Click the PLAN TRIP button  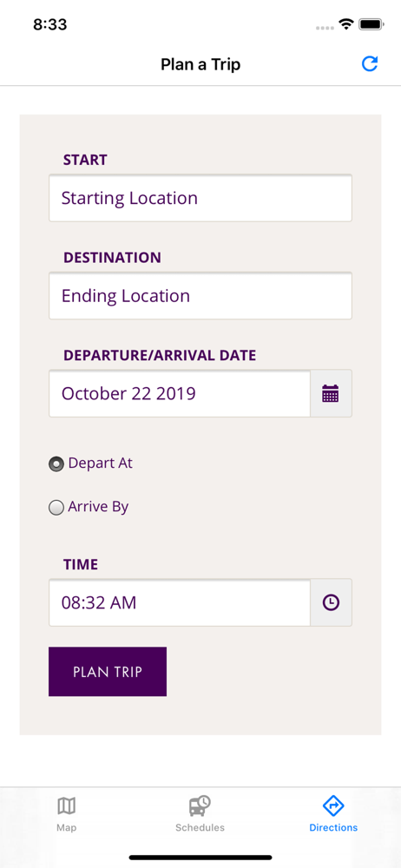pyautogui.click(x=108, y=672)
